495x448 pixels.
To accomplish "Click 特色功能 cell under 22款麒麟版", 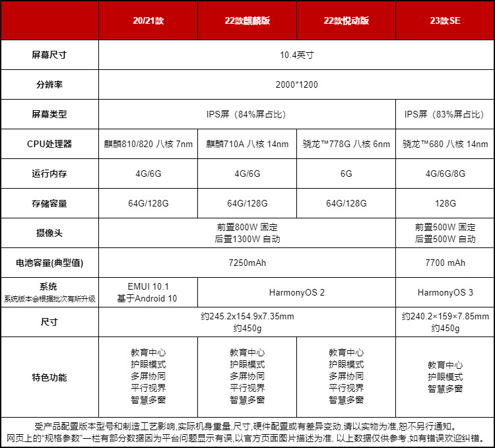I will (247, 377).
